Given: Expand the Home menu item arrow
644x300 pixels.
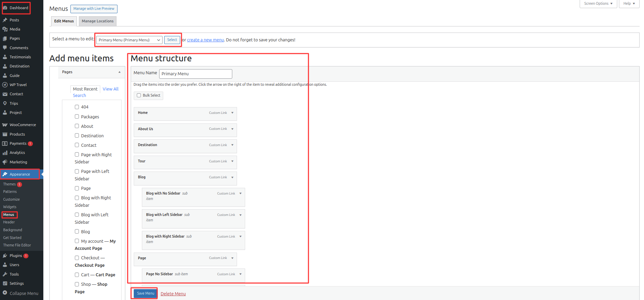Looking at the screenshot, I should click(x=232, y=113).
